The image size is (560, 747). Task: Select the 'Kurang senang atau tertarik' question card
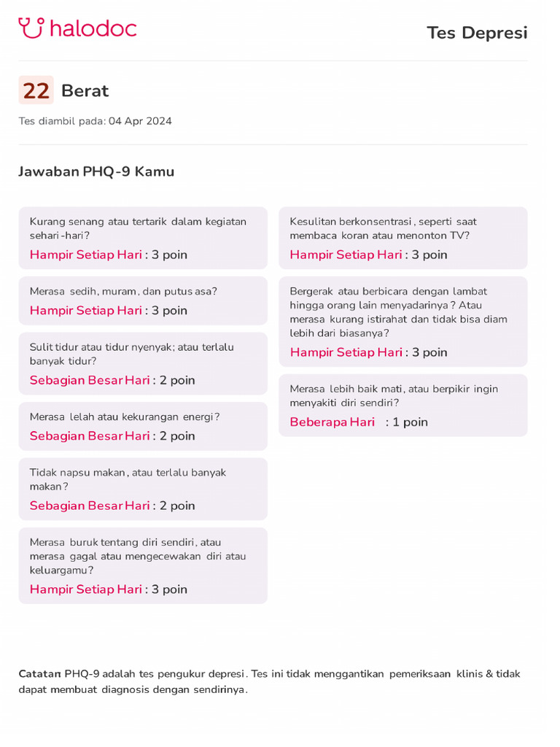click(143, 238)
